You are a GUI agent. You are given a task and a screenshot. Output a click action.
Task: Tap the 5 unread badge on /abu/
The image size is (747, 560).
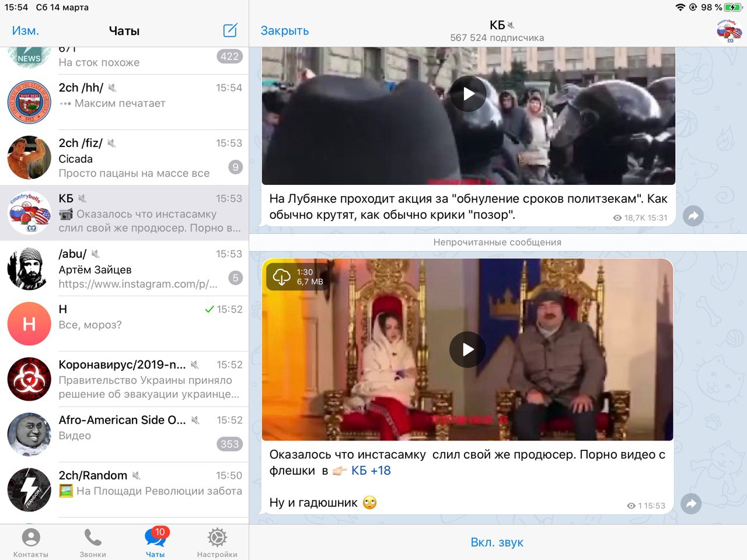point(235,278)
